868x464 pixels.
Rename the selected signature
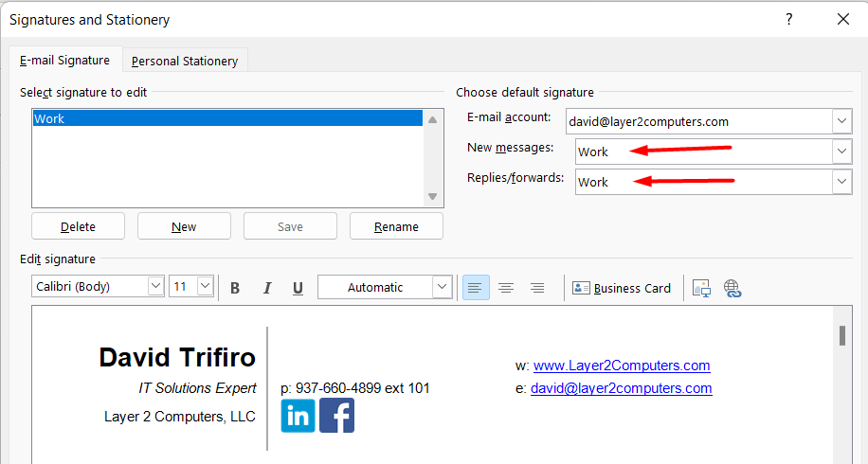click(396, 226)
